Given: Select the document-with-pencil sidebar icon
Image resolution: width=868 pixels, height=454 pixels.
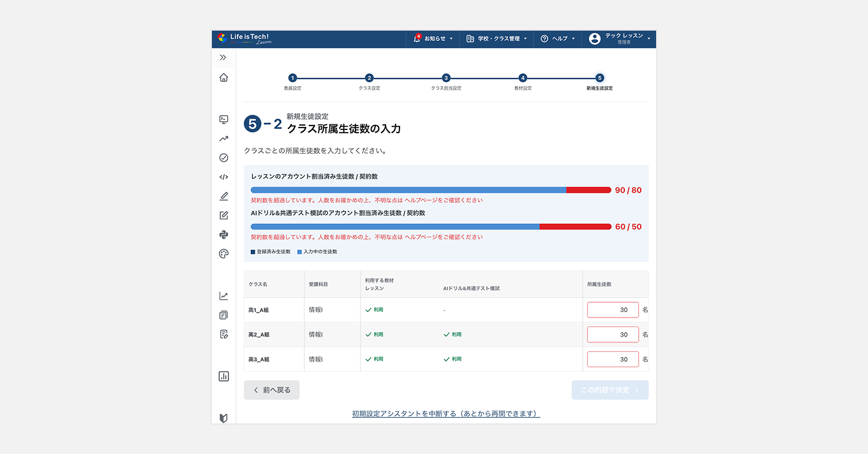Looking at the screenshot, I should click(x=223, y=334).
